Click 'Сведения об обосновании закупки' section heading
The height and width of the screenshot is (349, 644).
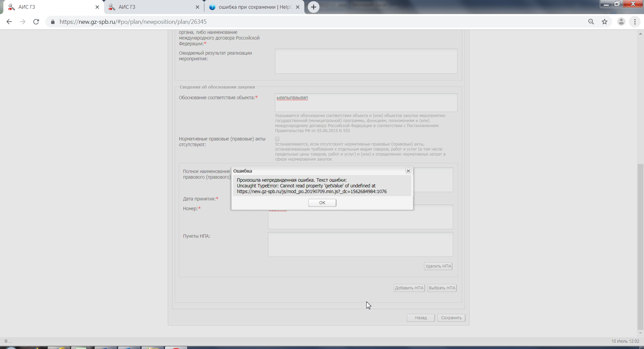217,87
